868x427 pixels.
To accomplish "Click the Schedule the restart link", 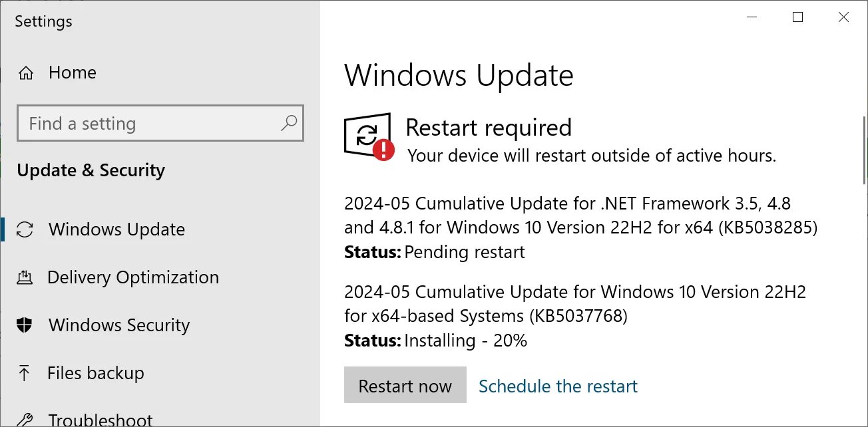I will coord(558,386).
